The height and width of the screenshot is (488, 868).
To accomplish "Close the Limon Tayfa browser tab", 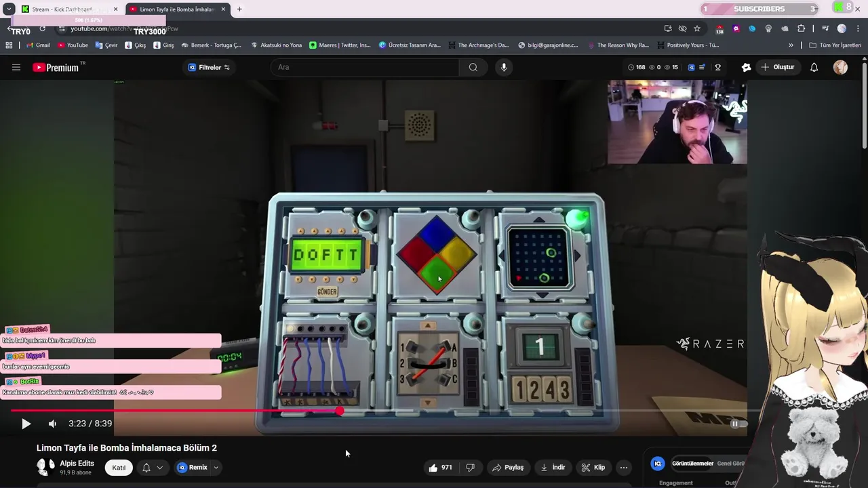I will pyautogui.click(x=223, y=9).
